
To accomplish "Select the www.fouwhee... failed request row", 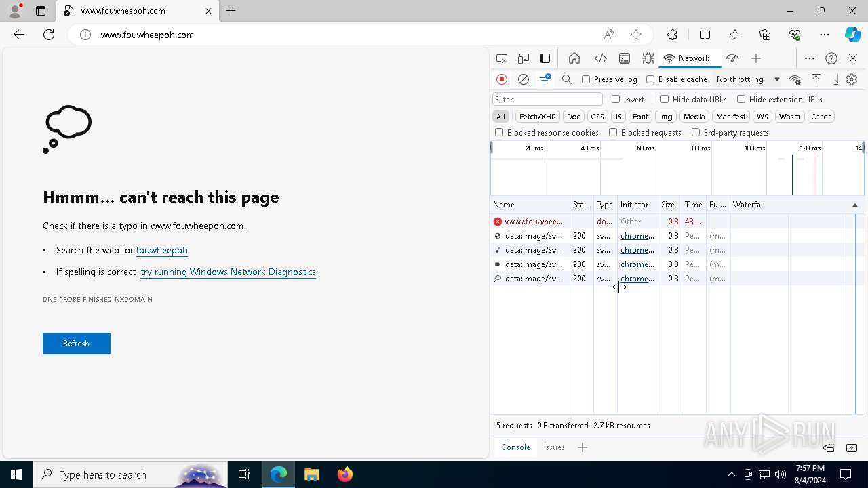I will 677,222.
